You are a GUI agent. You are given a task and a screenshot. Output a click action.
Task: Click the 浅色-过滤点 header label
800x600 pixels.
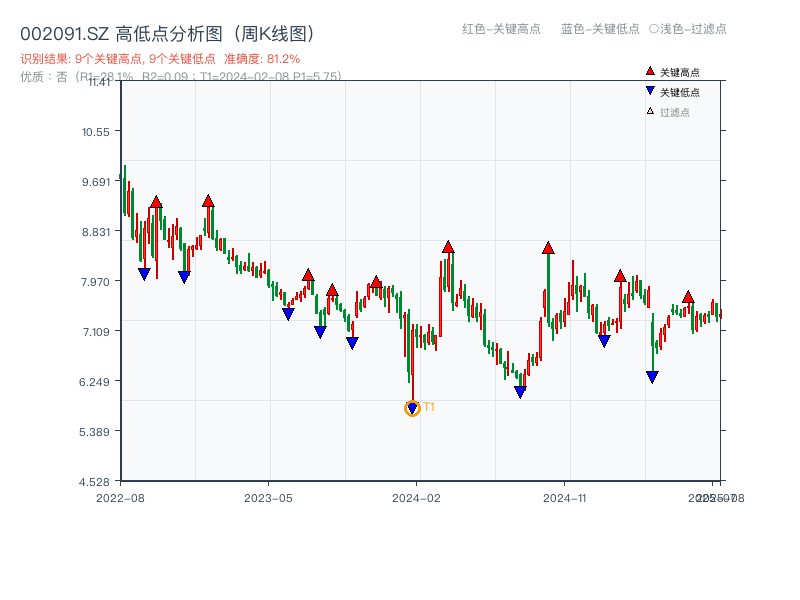point(688,29)
